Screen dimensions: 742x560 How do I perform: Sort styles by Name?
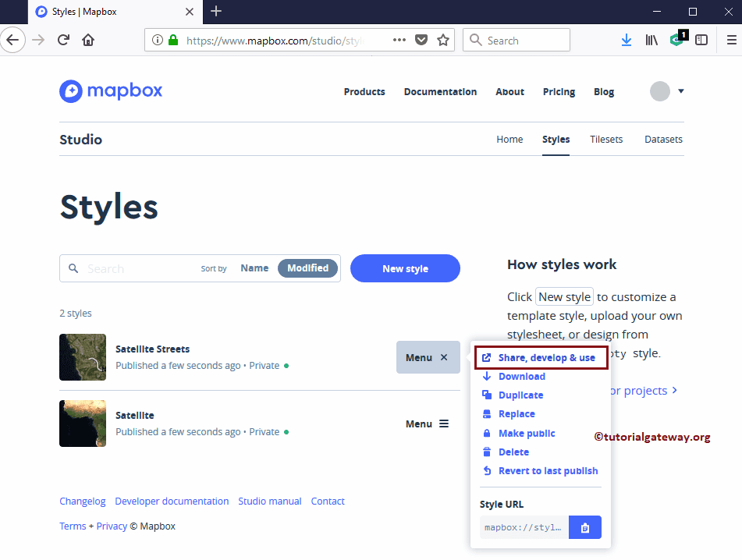click(254, 268)
